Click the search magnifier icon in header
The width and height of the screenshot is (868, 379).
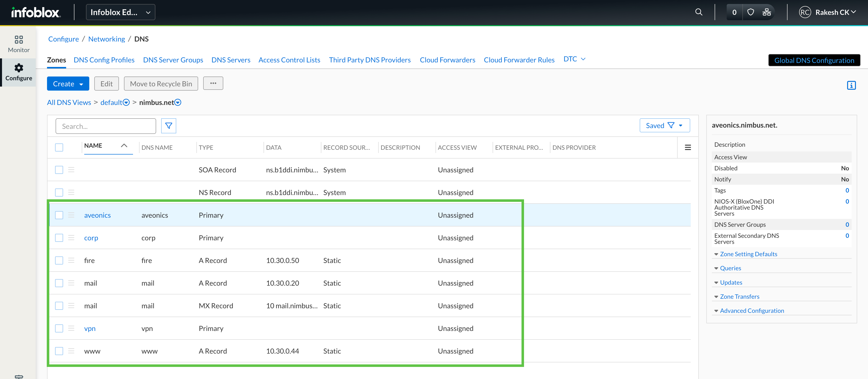coord(699,12)
